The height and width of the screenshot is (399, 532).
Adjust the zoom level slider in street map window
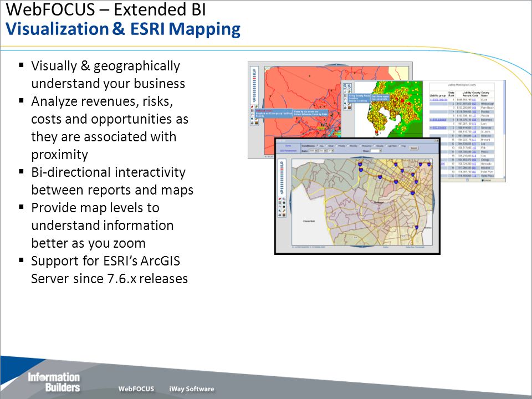(282, 179)
